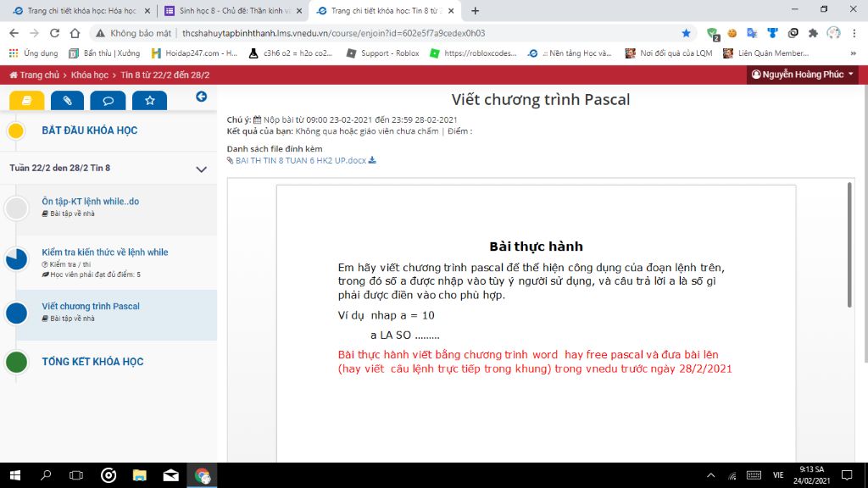Go to Trang chủ breadcrumb
The width and height of the screenshot is (868, 488).
click(34, 75)
